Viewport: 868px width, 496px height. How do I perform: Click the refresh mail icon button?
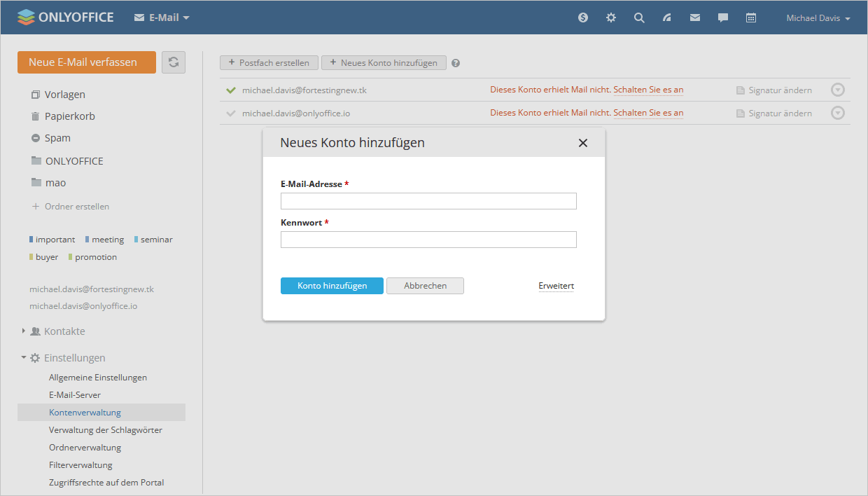[x=174, y=62]
